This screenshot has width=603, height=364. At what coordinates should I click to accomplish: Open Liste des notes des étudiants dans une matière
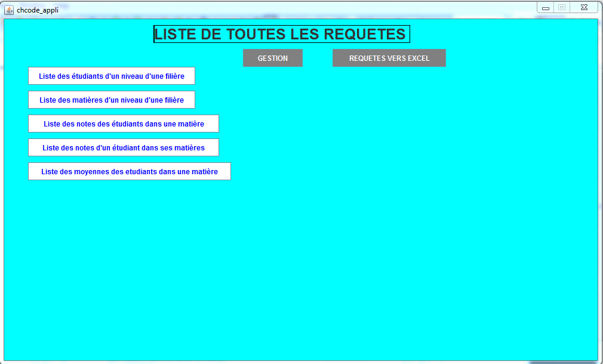tap(124, 124)
